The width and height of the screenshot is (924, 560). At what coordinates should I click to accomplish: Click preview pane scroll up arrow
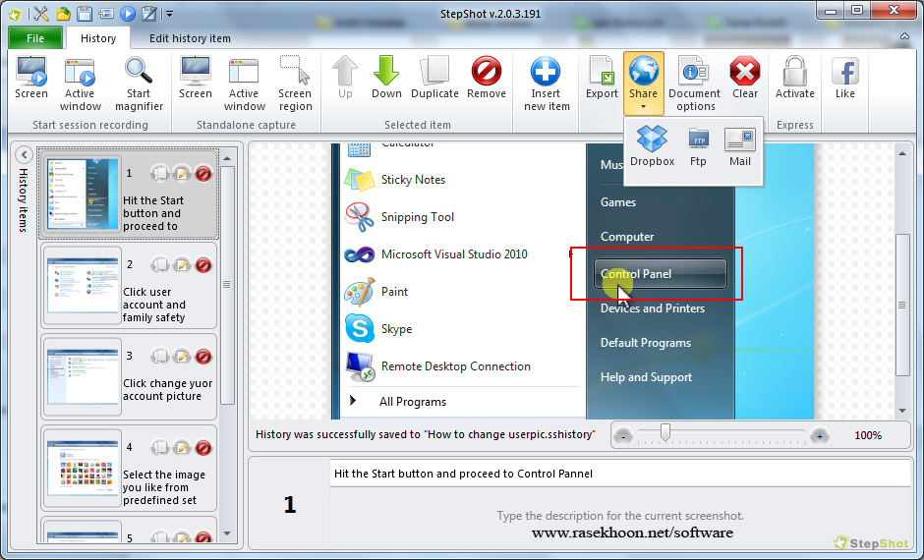click(x=902, y=154)
